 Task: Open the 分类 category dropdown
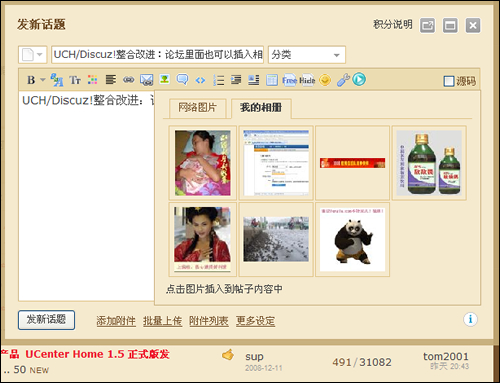click(x=307, y=54)
